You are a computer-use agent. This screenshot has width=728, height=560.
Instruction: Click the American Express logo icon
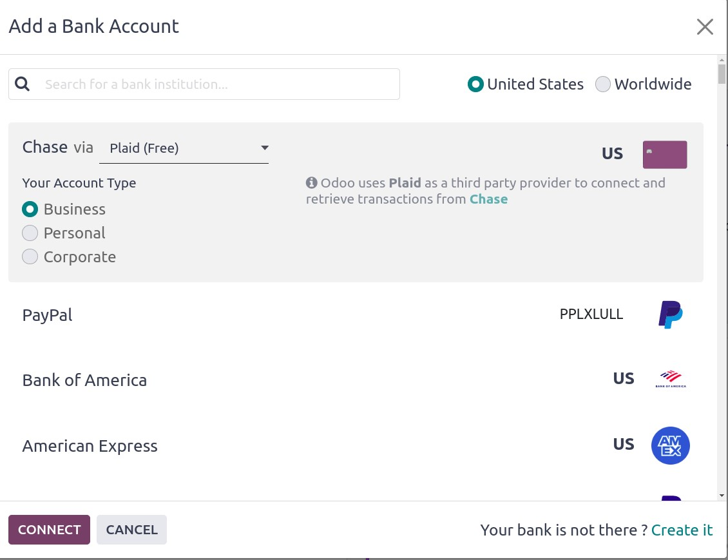coord(670,445)
